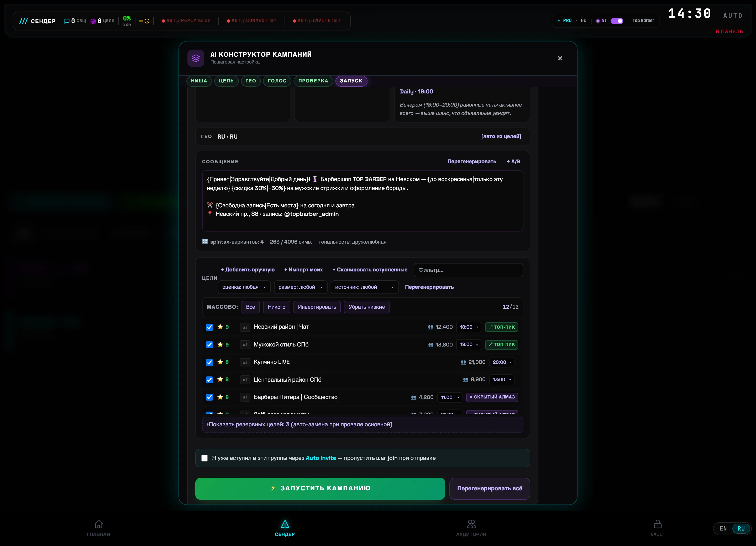Image resolution: width=756 pixels, height=546 pixels.
Task: Select the ЗАПУСК step tab
Action: tap(351, 81)
